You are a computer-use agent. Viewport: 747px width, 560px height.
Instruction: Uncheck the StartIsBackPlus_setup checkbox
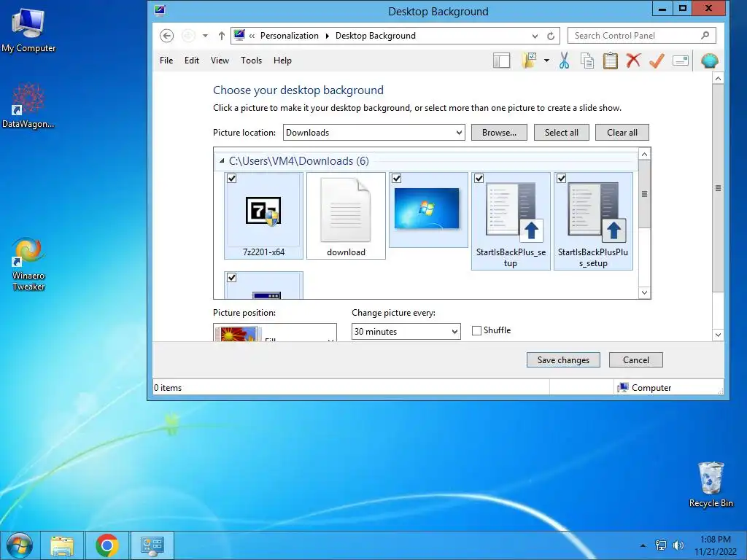click(479, 179)
